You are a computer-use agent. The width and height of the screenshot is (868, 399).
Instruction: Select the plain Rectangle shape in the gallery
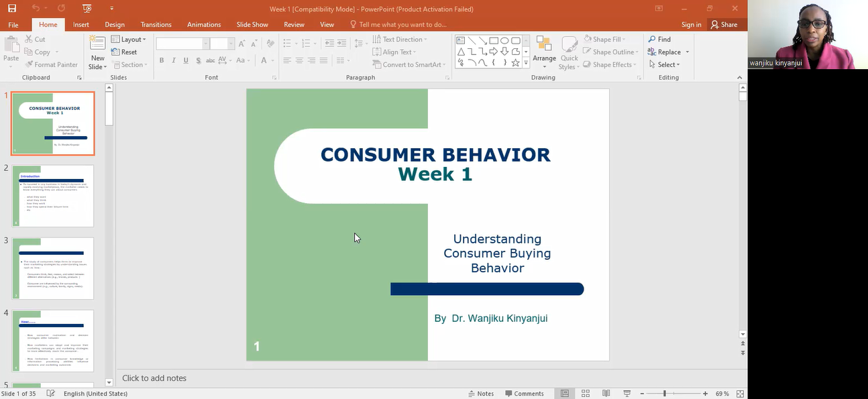coord(494,40)
